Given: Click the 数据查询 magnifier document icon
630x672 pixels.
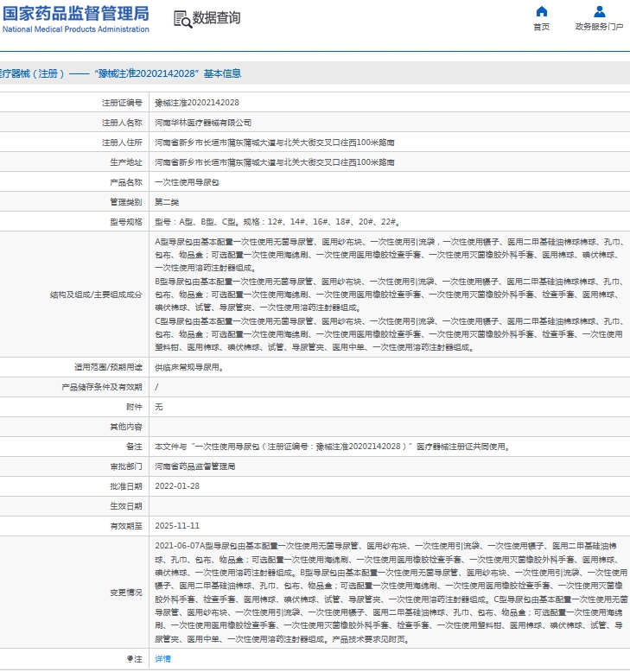Looking at the screenshot, I should (x=182, y=19).
